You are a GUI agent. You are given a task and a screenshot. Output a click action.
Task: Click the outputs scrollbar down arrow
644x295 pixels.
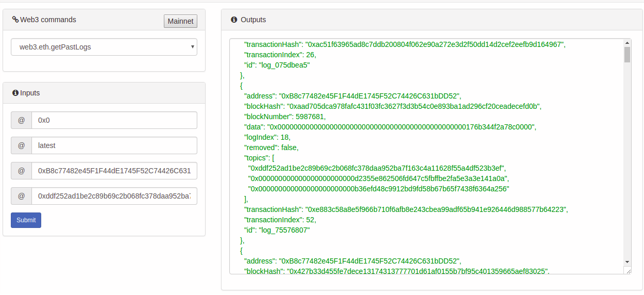(627, 262)
